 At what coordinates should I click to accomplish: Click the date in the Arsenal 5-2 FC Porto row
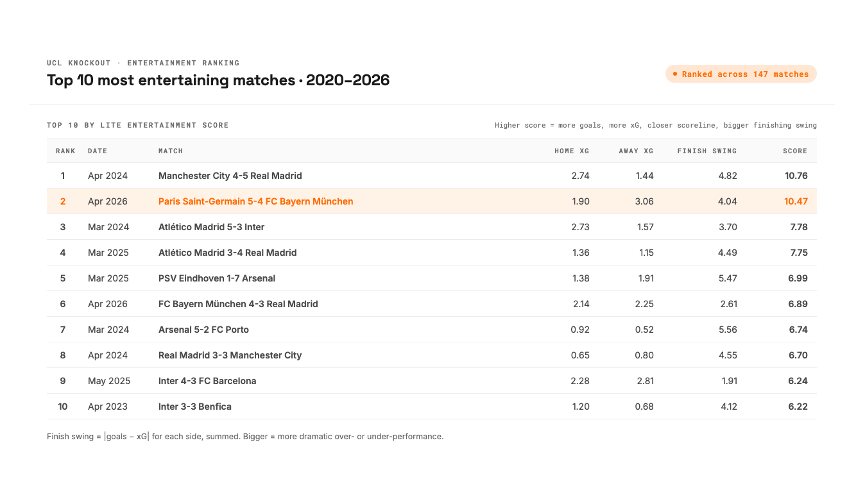[x=108, y=330]
